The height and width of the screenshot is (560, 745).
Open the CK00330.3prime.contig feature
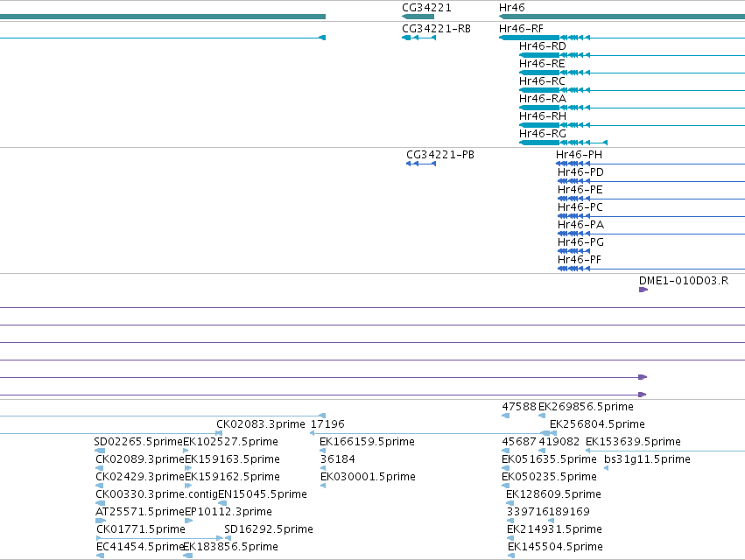157,494
